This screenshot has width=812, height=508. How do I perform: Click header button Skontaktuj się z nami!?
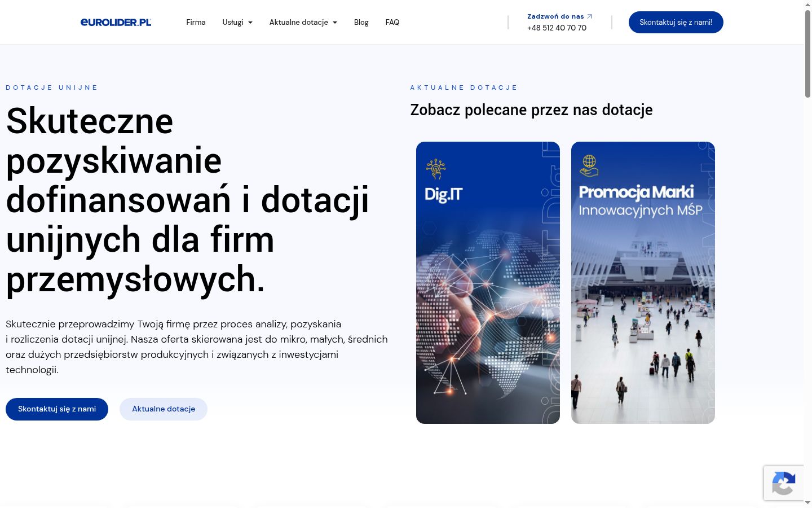[x=676, y=22]
